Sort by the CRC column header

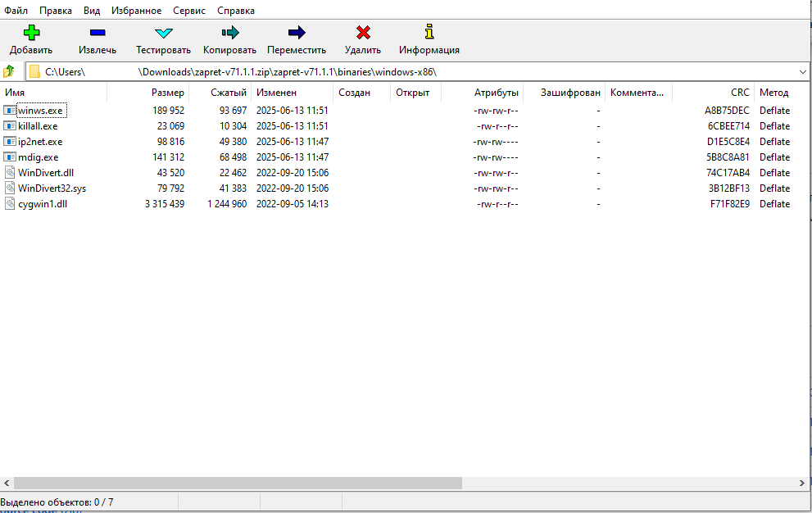point(713,93)
